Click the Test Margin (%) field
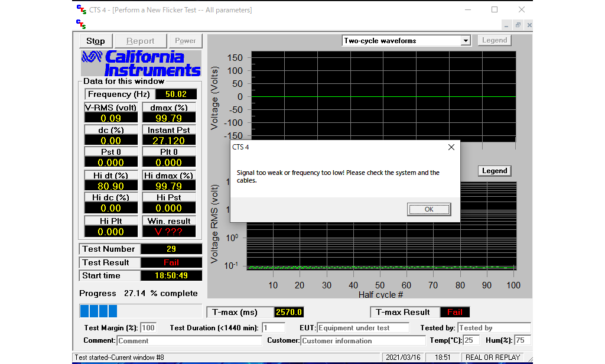This screenshot has width=605, height=364. pos(148,328)
